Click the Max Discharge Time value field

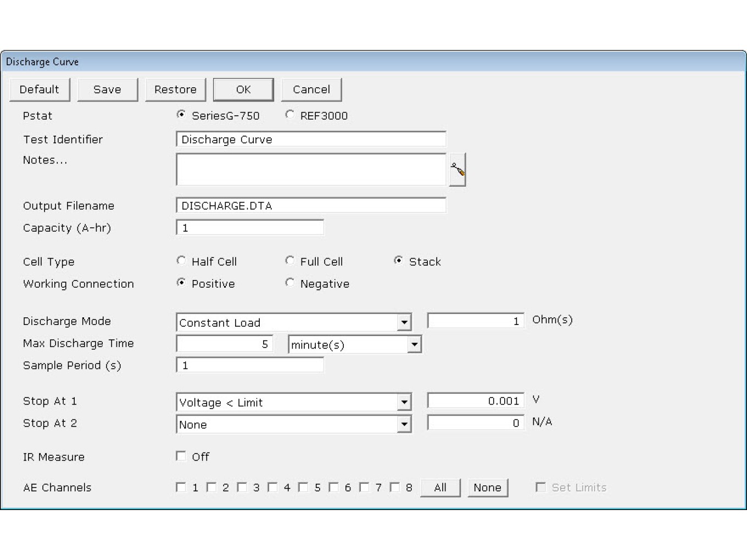[225, 344]
